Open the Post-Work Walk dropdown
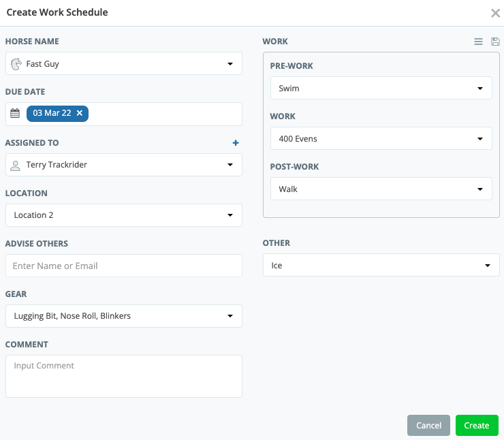Image resolution: width=504 pixels, height=440 pixels. [x=479, y=189]
